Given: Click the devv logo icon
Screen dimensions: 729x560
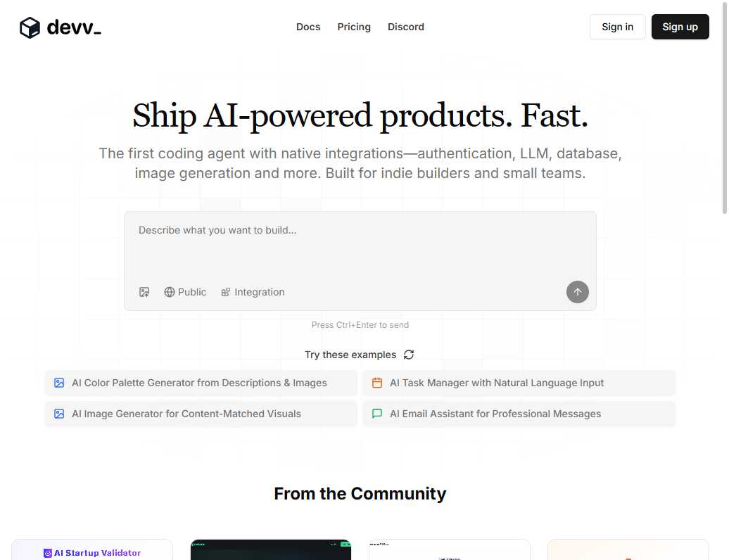Looking at the screenshot, I should click(30, 27).
